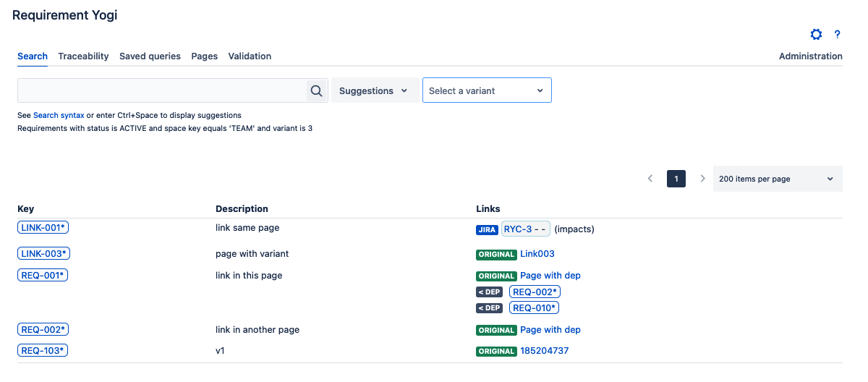This screenshot has width=868, height=382.
Task: Open requirement key REQ-103*
Action: pos(43,351)
